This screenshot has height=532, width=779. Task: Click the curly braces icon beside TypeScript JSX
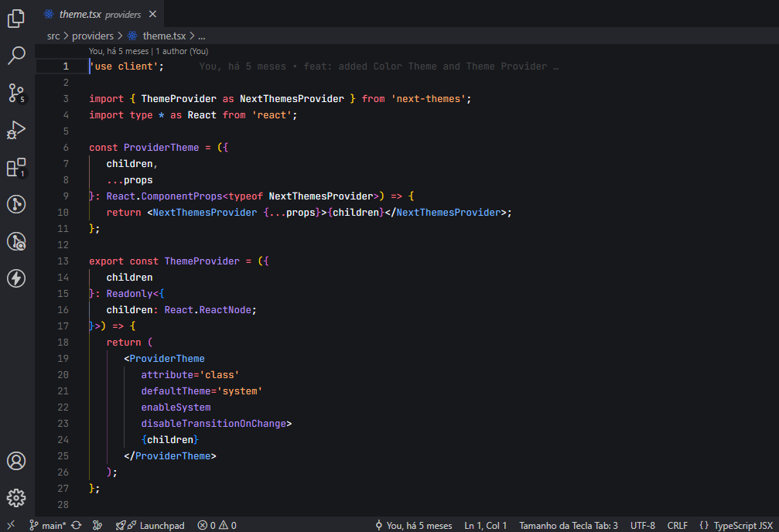pos(704,525)
